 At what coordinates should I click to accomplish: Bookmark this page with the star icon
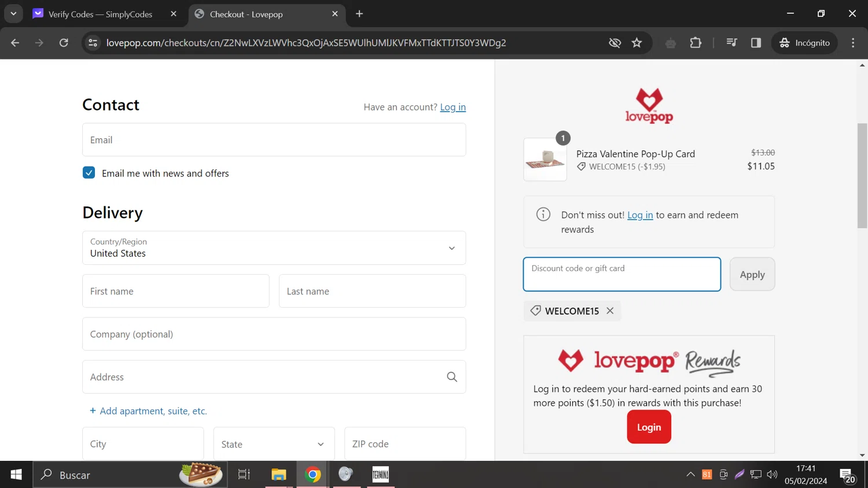click(637, 43)
